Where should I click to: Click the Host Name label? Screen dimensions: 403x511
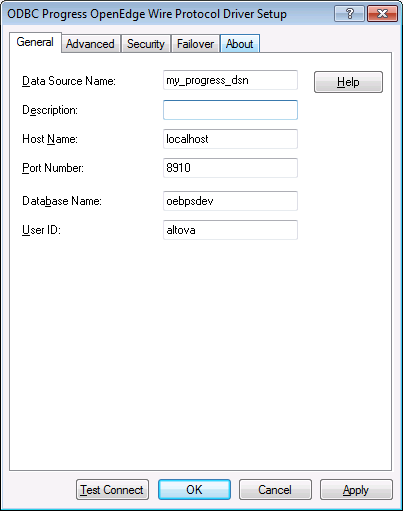point(50,139)
